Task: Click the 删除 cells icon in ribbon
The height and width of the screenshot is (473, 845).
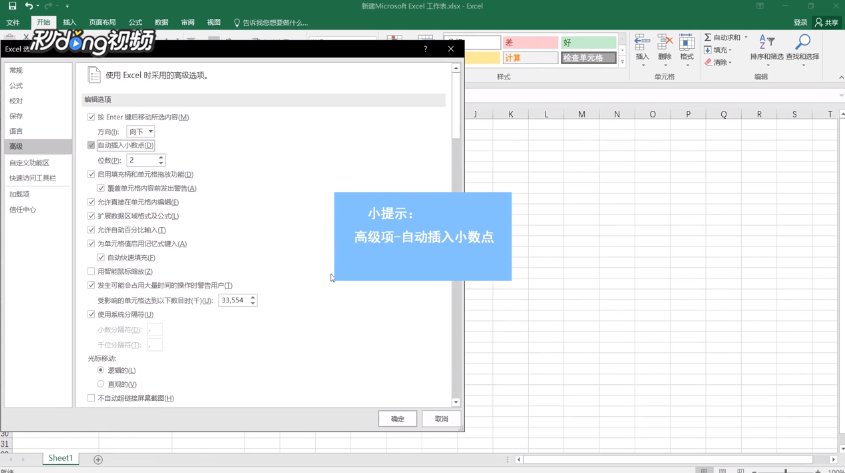Action: pyautogui.click(x=664, y=42)
